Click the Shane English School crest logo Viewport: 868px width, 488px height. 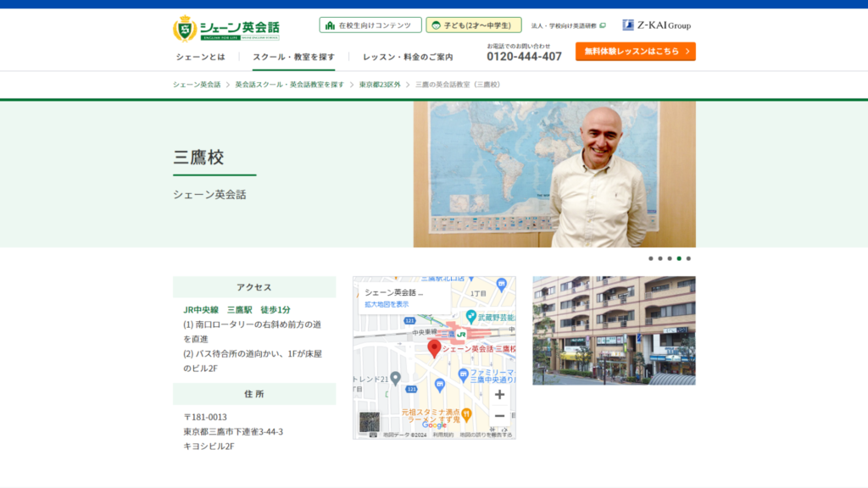(x=185, y=28)
